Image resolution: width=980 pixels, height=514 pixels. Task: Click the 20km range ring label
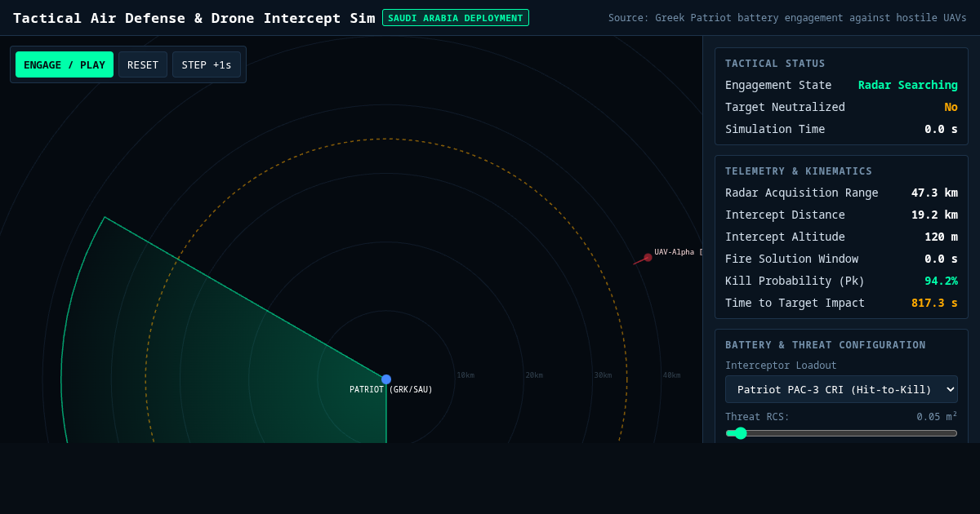(x=534, y=375)
